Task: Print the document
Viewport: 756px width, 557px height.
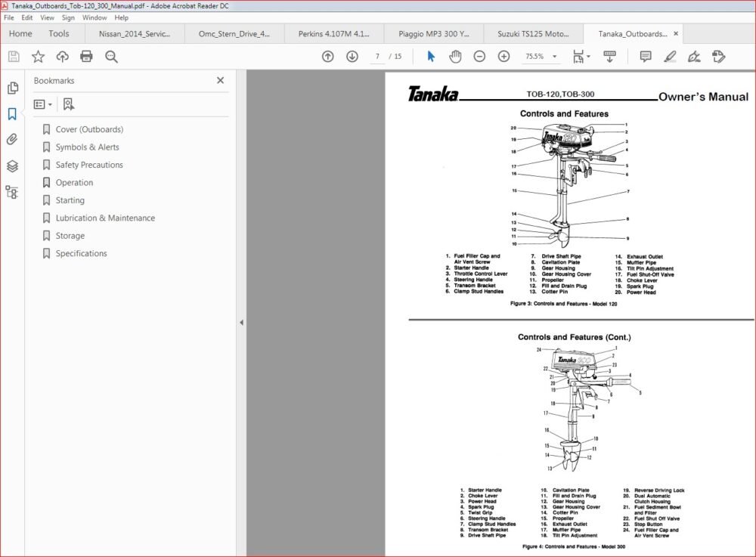Action: point(86,57)
